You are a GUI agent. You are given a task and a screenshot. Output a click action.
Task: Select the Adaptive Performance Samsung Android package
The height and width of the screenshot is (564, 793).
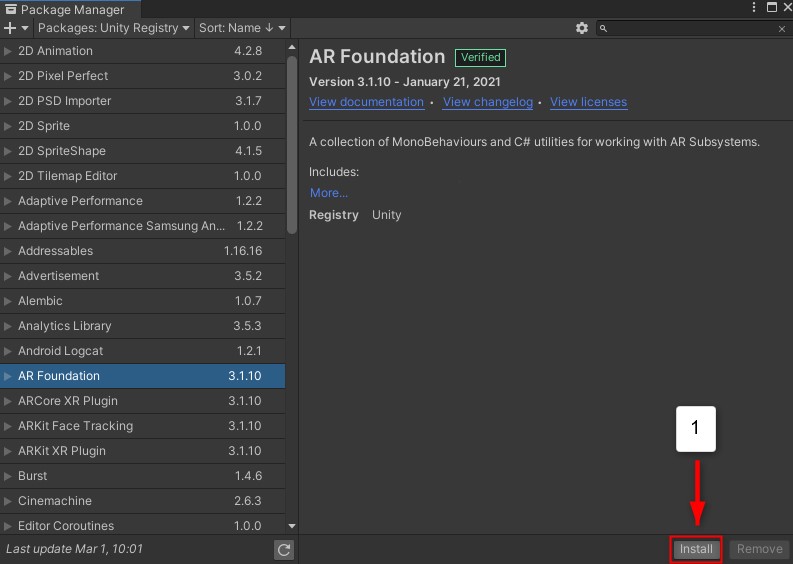coord(143,226)
